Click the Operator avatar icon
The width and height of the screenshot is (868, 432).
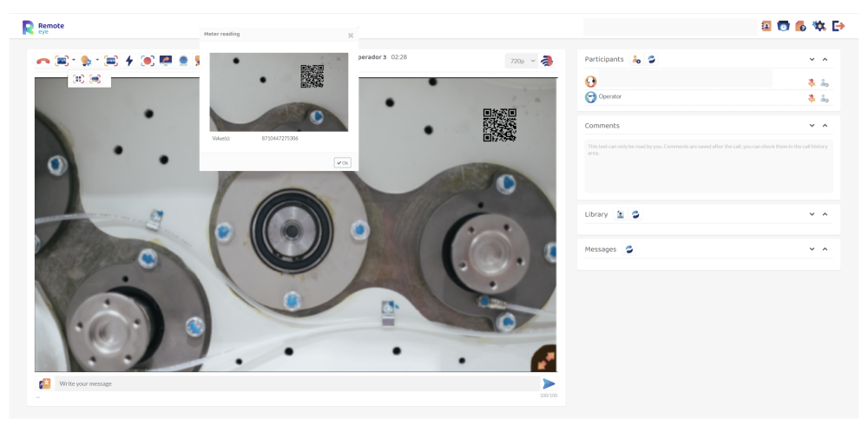(x=590, y=97)
